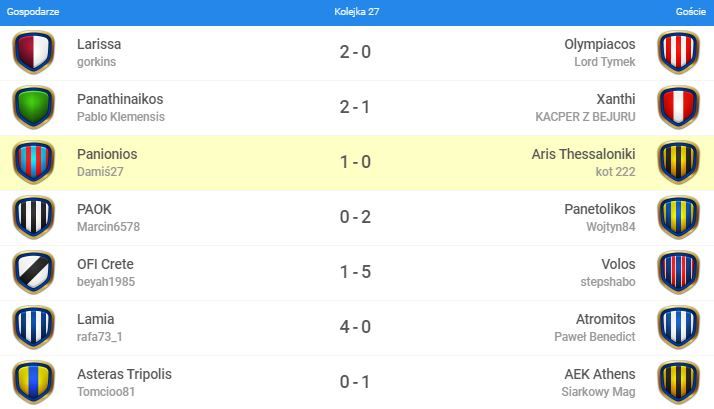Open the OFI Crete 1 - 5 score
The height and width of the screenshot is (409, 714).
point(355,272)
